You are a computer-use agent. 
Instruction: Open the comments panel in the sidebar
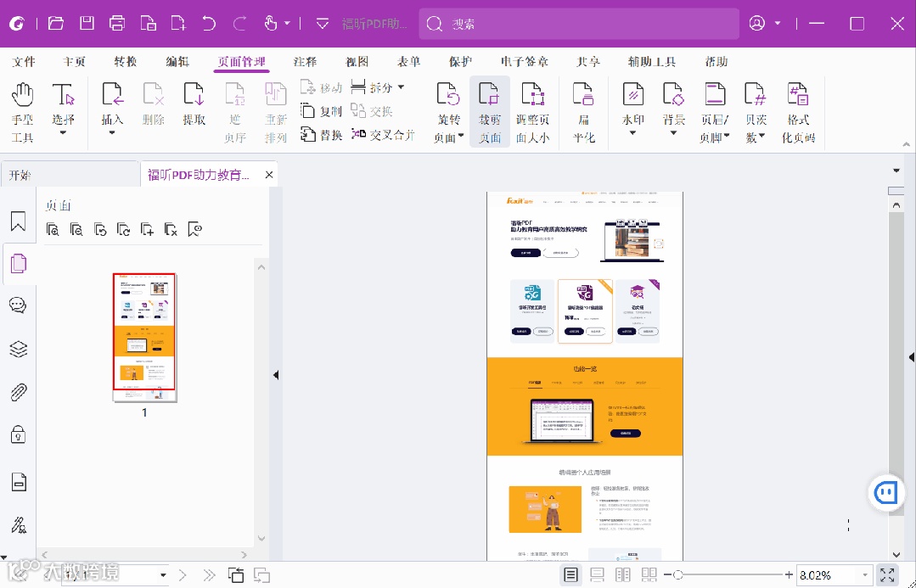(x=18, y=305)
